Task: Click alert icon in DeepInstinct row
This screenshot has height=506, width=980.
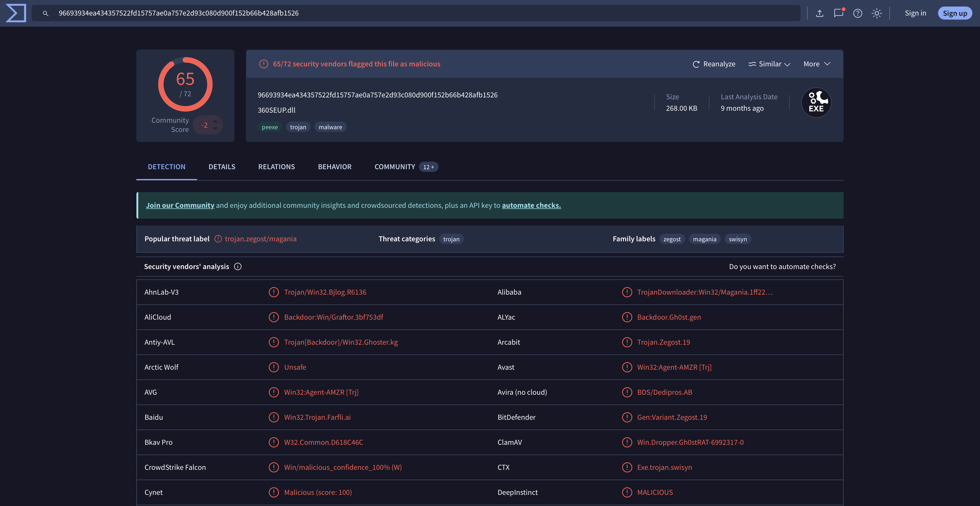Action: [x=627, y=492]
